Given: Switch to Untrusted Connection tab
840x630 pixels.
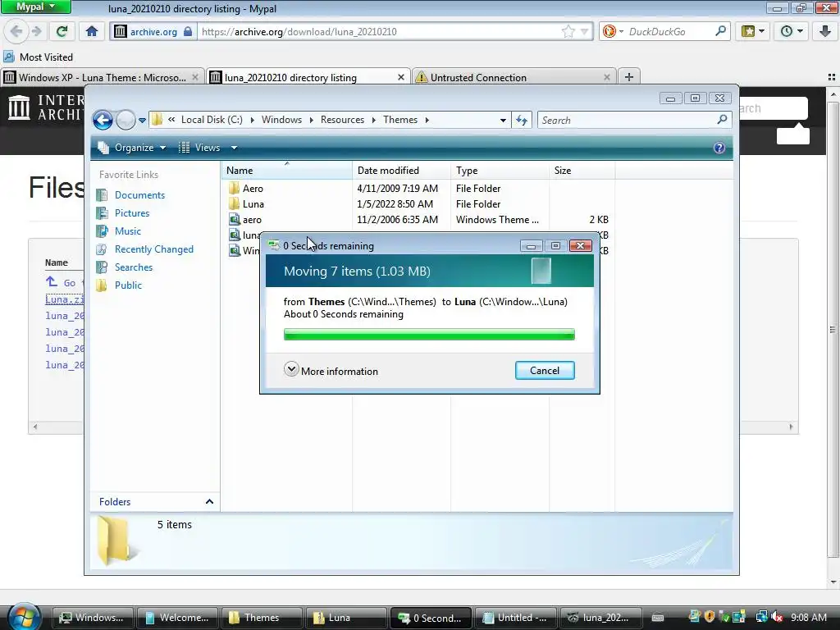Looking at the screenshot, I should pos(514,77).
